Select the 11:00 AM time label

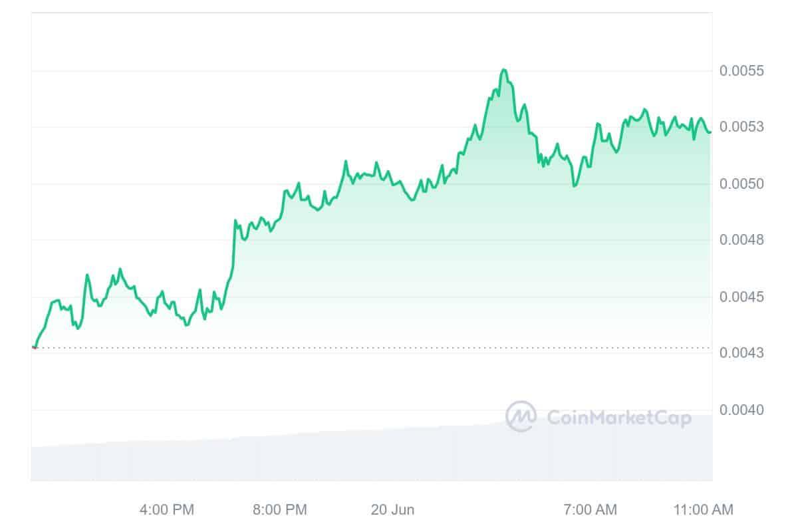pos(703,510)
